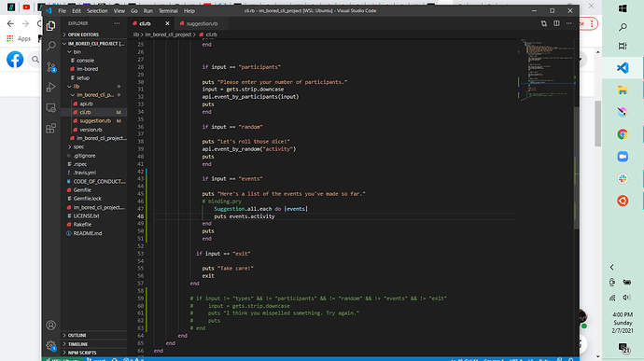Open Slack from taskbar
Screen dimensions: 644x361
[623, 179]
